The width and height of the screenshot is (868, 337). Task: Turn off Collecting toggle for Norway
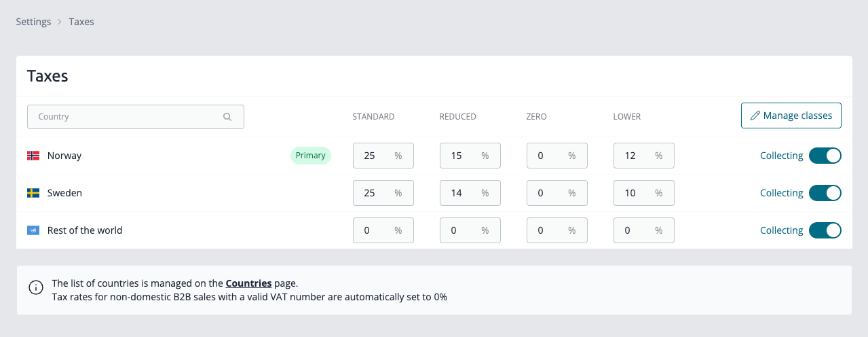pyautogui.click(x=825, y=156)
